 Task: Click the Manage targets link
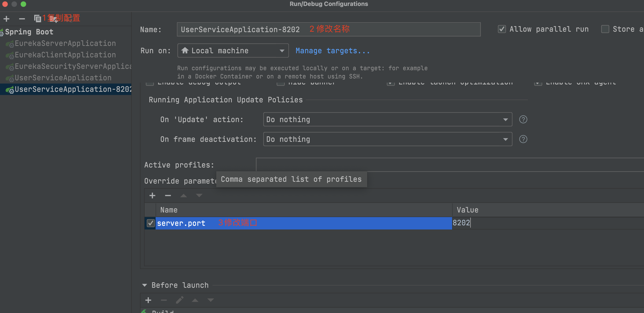click(333, 51)
